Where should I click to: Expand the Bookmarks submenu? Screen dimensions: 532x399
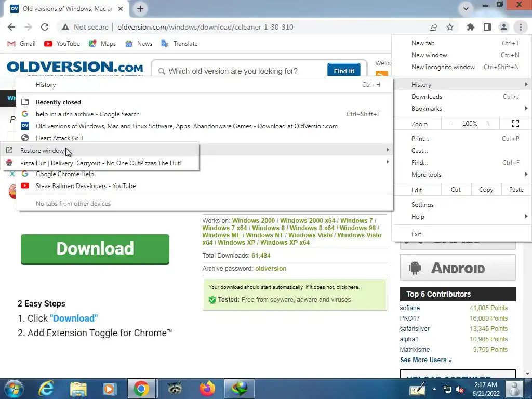click(x=462, y=108)
